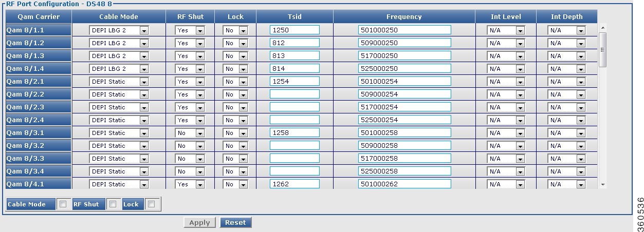Viewport: 644px width, 232px height.
Task: Open RF Shut dropdown for Qam 8/1.2
Action: click(190, 43)
